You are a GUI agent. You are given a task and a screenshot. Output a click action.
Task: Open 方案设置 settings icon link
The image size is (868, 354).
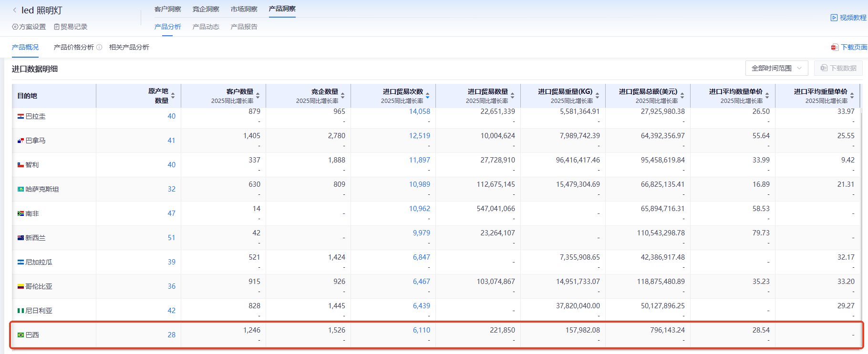(15, 27)
